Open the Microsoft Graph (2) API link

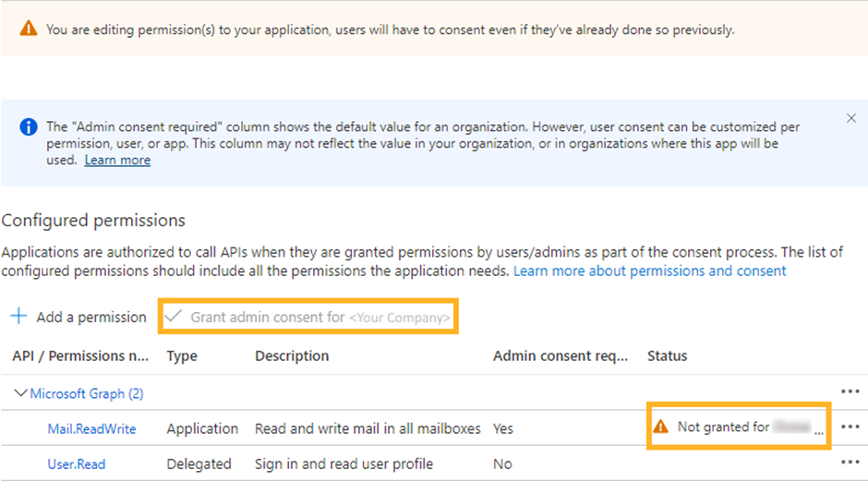click(x=87, y=393)
